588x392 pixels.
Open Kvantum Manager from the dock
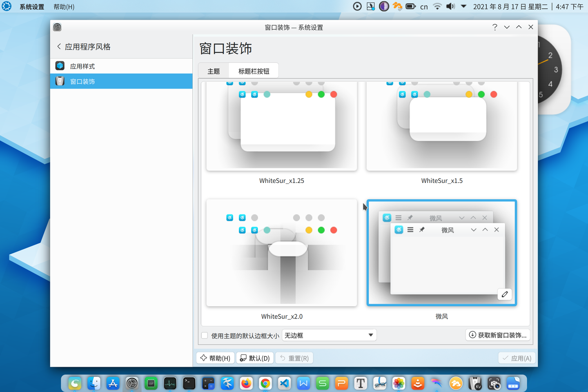[475, 383]
